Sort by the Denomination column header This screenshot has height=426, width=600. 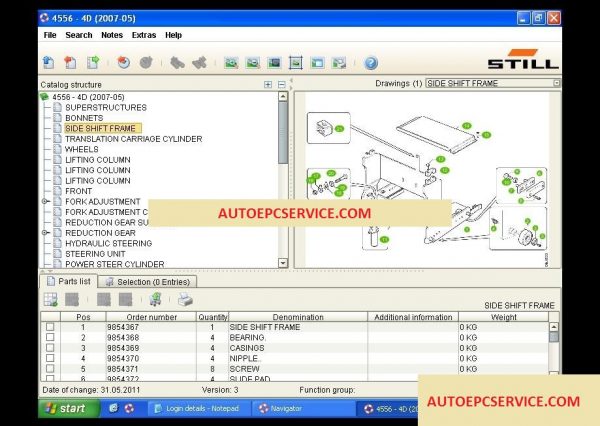pos(298,317)
